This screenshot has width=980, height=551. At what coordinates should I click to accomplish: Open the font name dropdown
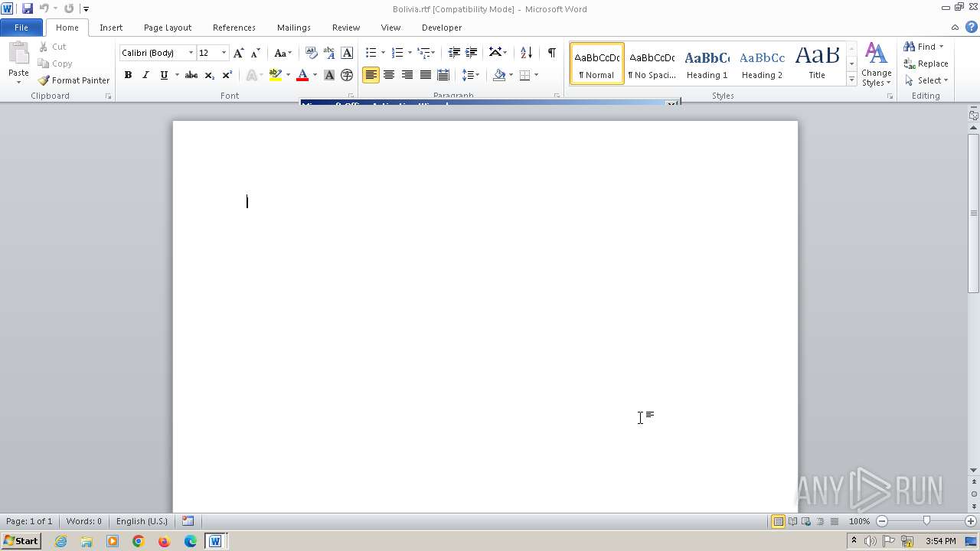point(191,53)
